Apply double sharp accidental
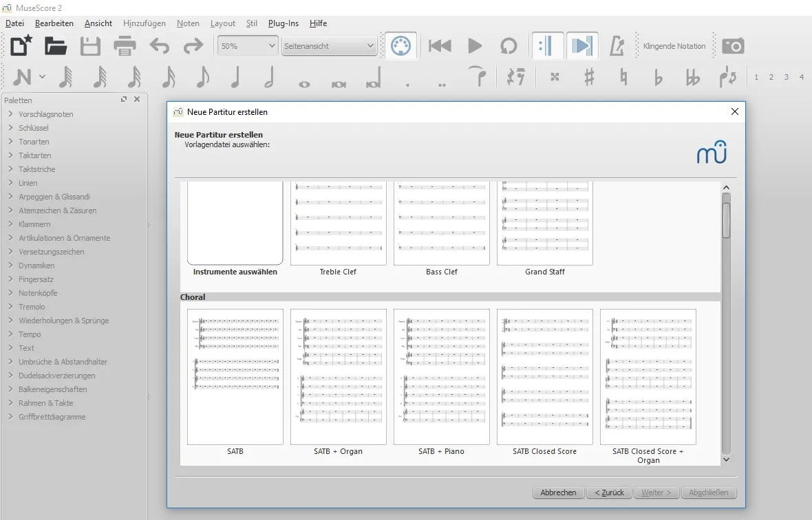This screenshot has width=812, height=520. pos(555,77)
